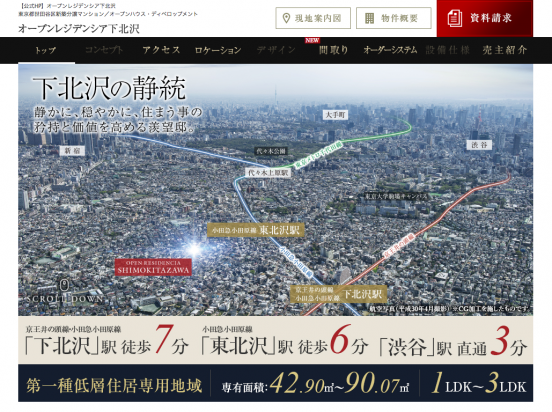The image size is (552, 412).
Task: Go to the アクセス menu item
Action: click(x=161, y=50)
